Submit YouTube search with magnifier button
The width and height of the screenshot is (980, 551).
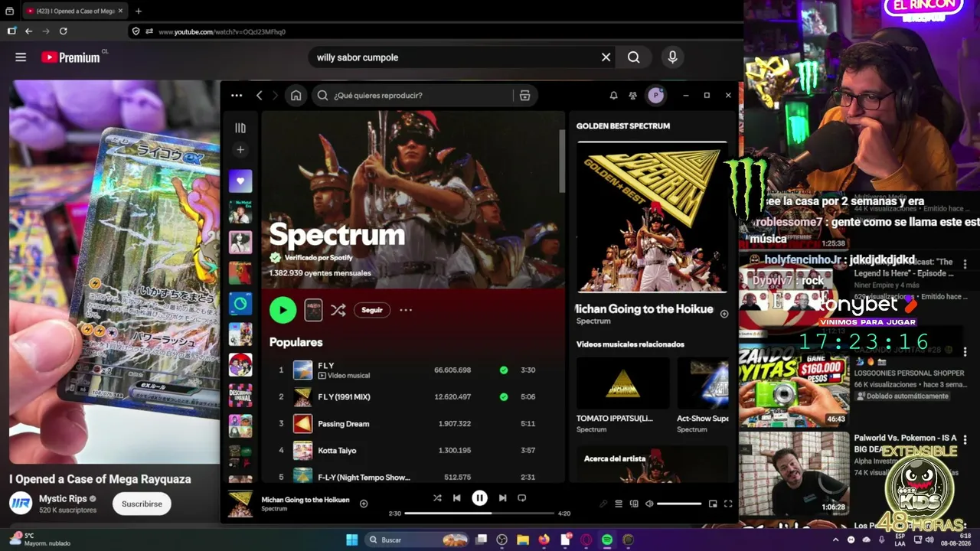(634, 57)
